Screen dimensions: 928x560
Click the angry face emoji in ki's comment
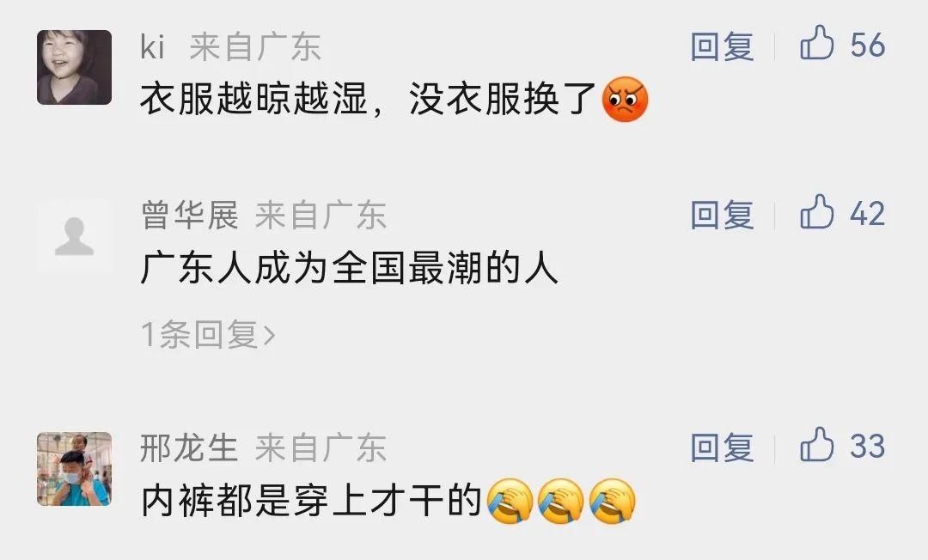tap(625, 100)
